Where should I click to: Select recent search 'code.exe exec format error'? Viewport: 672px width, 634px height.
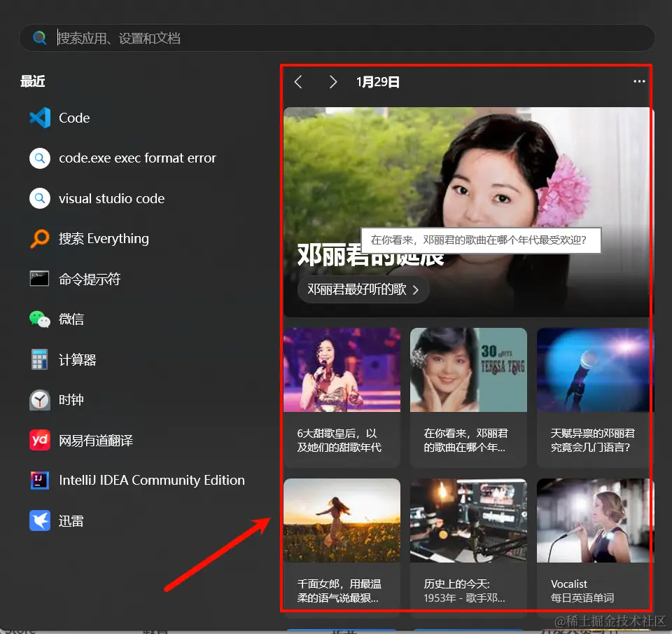(x=137, y=158)
